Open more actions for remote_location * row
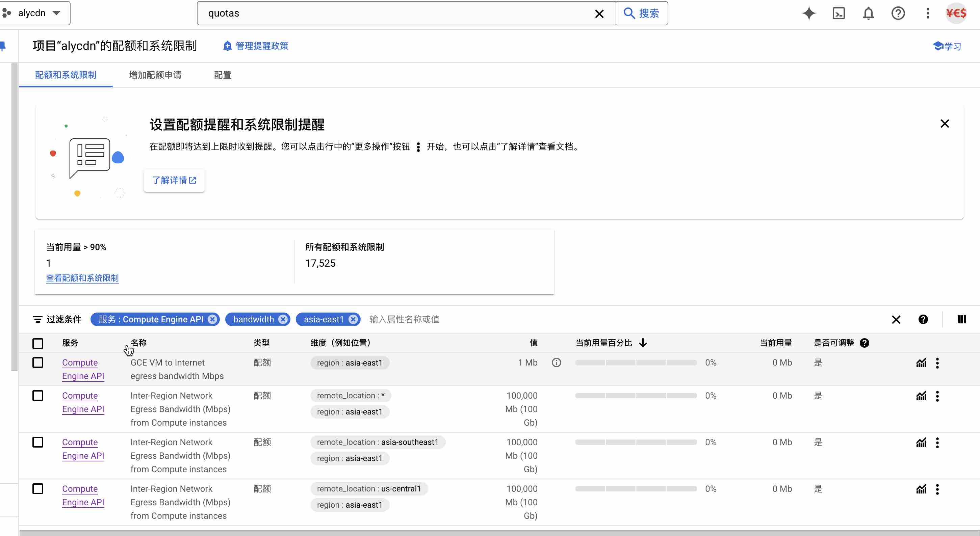Image resolution: width=980 pixels, height=536 pixels. [x=937, y=396]
